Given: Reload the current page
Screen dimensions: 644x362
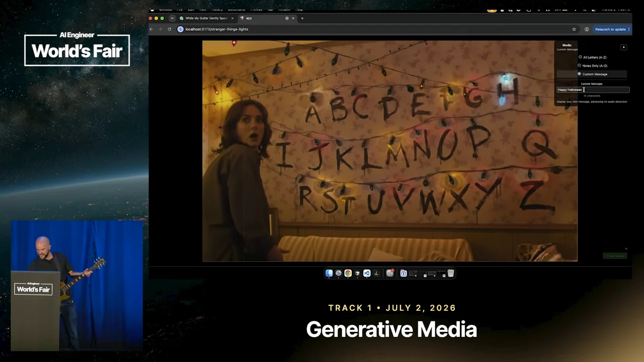Looking at the screenshot, I should pyautogui.click(x=170, y=29).
